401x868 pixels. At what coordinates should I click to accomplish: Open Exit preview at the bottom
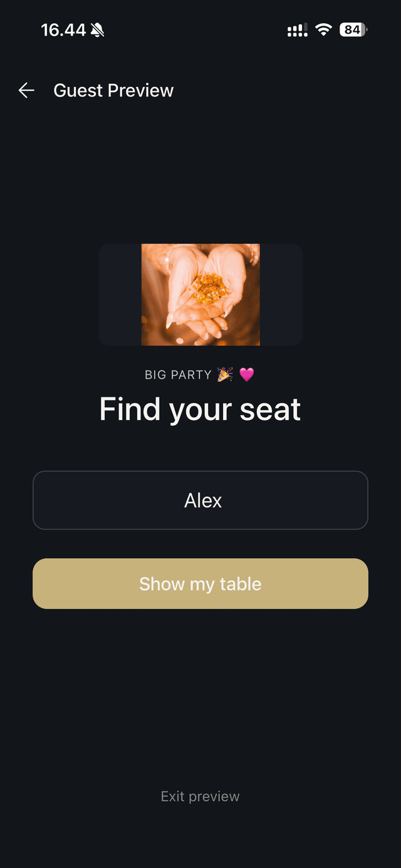[200, 796]
